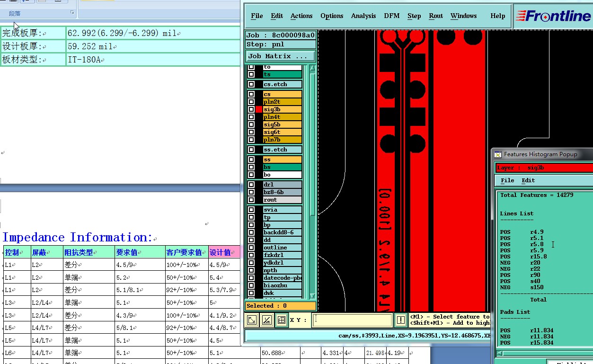593x364 pixels.
Task: Click Layer : sig3b header field
Action: click(544, 168)
